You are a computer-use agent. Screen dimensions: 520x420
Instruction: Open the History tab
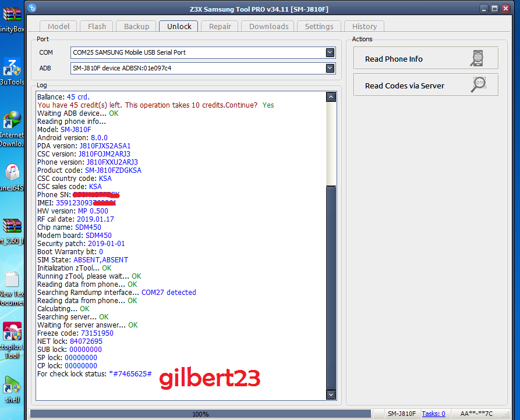(x=364, y=27)
